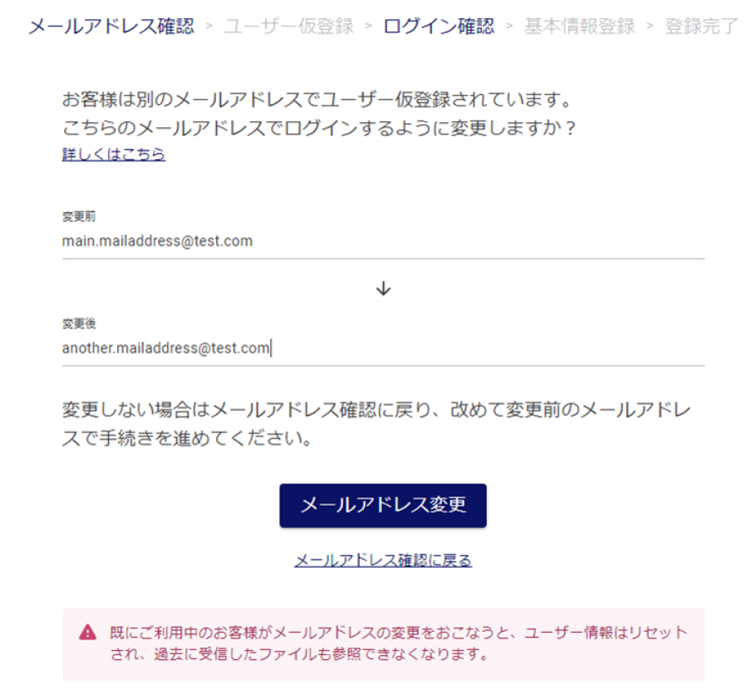The height and width of the screenshot is (700, 748).
Task: Click chevron separator after ユーザー仮登録
Action: pyautogui.click(x=368, y=26)
